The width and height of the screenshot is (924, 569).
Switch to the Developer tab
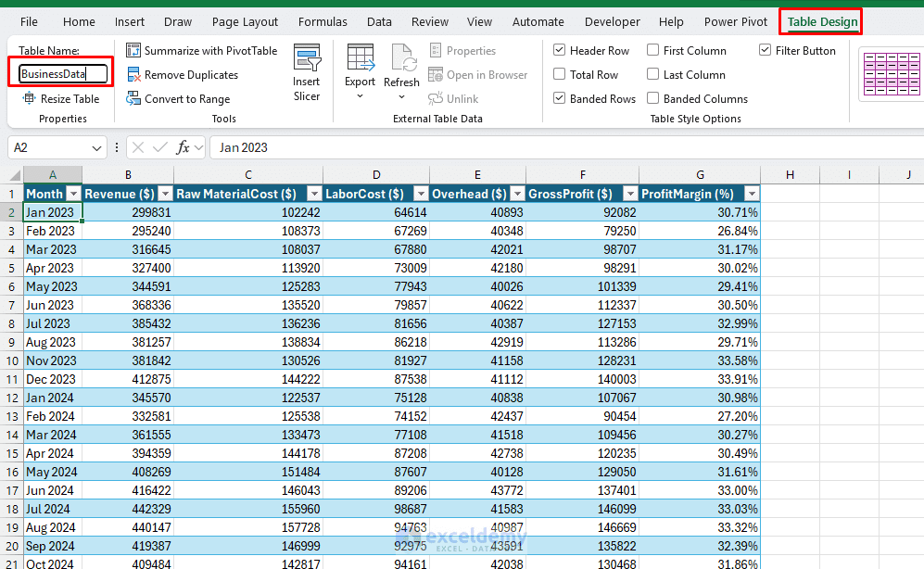pos(613,22)
